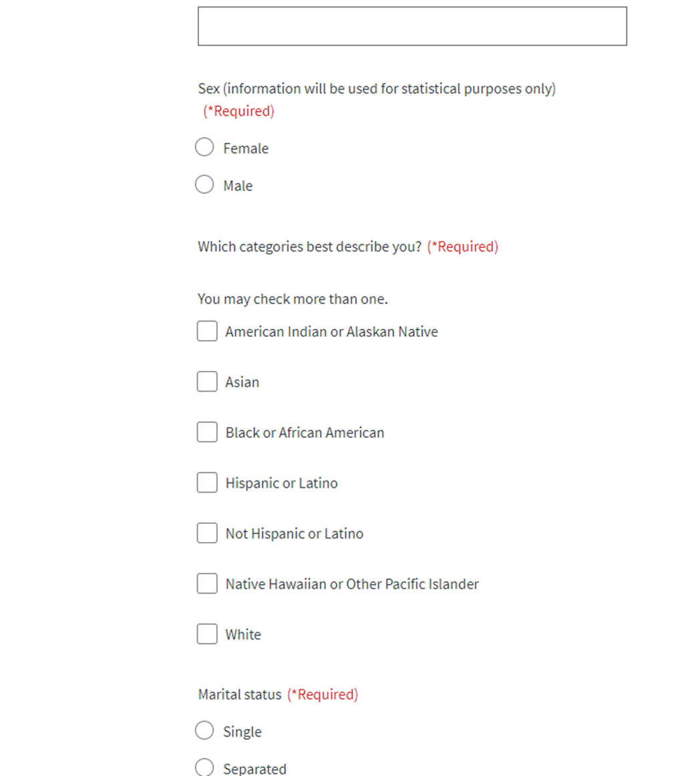Check the American Indian or Alaskan Native box
Viewport: 700px width, 776px height.
click(207, 331)
